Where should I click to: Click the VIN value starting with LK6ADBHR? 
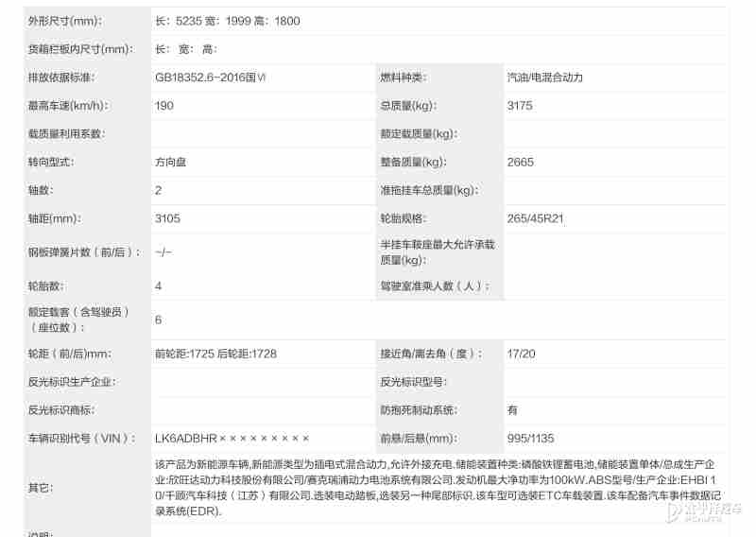(x=232, y=440)
